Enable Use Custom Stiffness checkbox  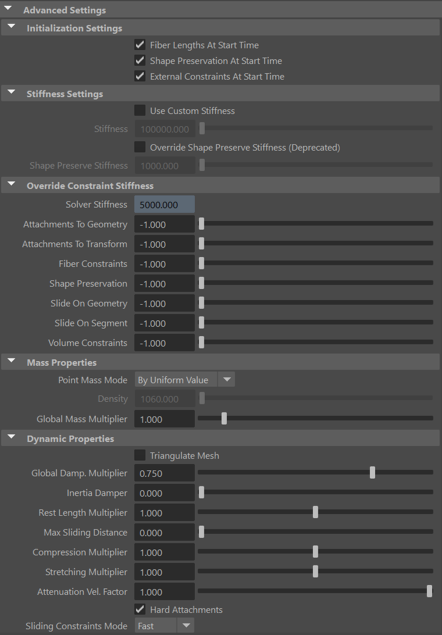(x=140, y=111)
